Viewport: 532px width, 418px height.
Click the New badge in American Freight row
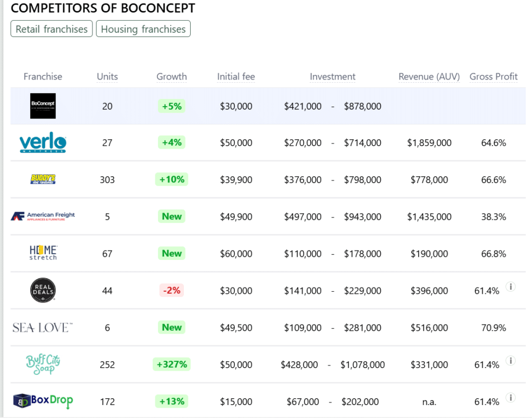click(171, 216)
